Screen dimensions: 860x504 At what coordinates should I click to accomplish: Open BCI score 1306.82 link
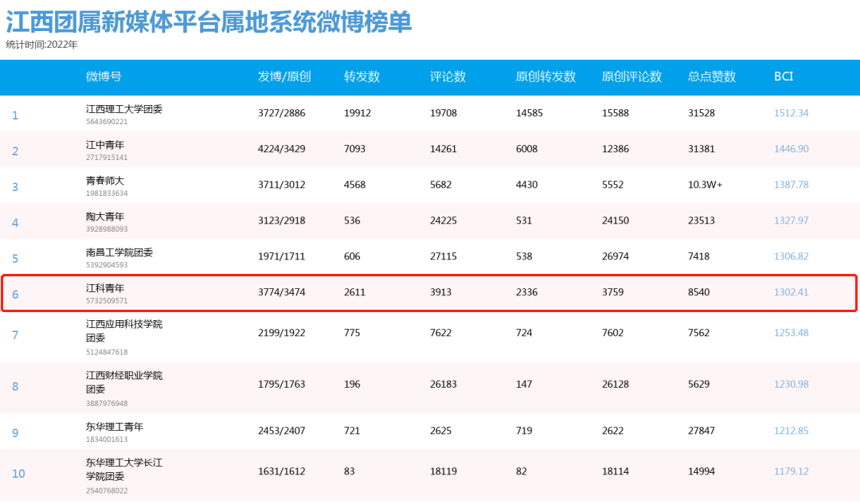pyautogui.click(x=791, y=256)
